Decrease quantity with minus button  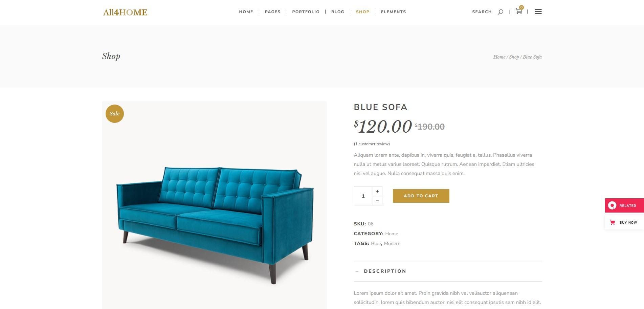coord(377,201)
